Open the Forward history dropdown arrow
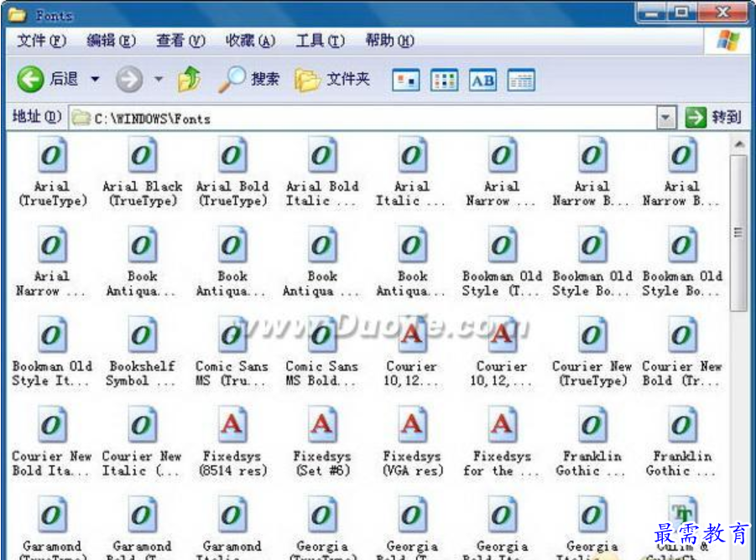756x560 pixels. pos(159,79)
